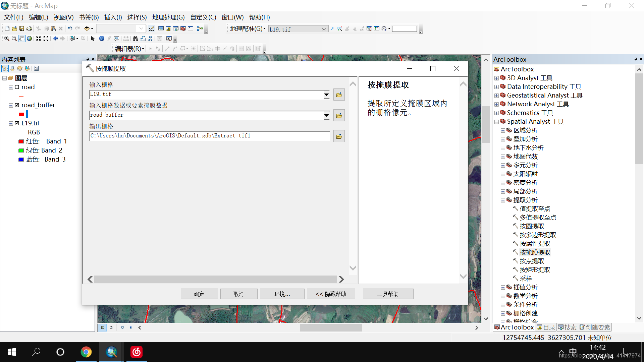Open the mask data dropdown

(326, 116)
